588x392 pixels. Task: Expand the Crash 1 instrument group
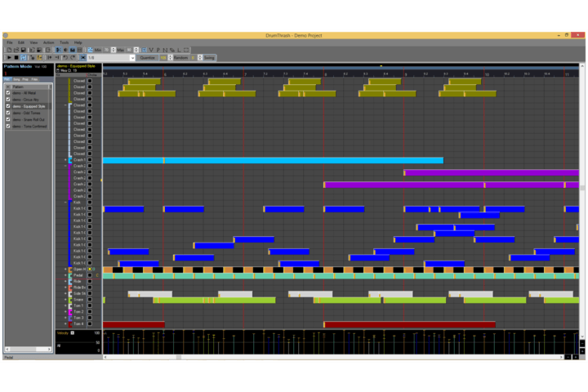pos(65,160)
